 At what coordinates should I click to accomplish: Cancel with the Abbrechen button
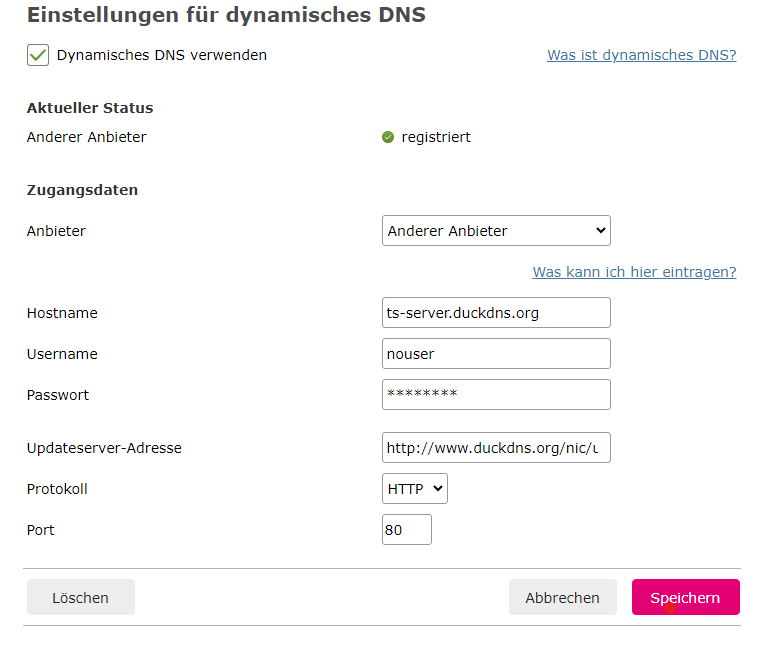[x=562, y=598]
